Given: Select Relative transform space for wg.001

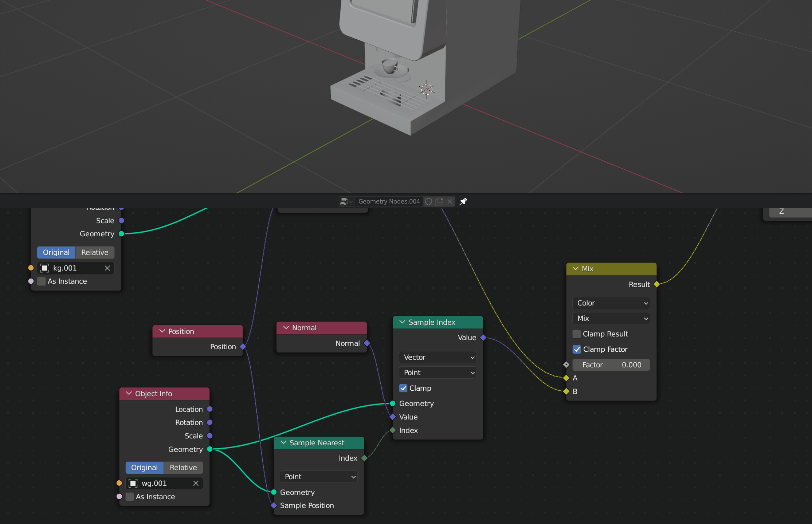Looking at the screenshot, I should (x=183, y=468).
